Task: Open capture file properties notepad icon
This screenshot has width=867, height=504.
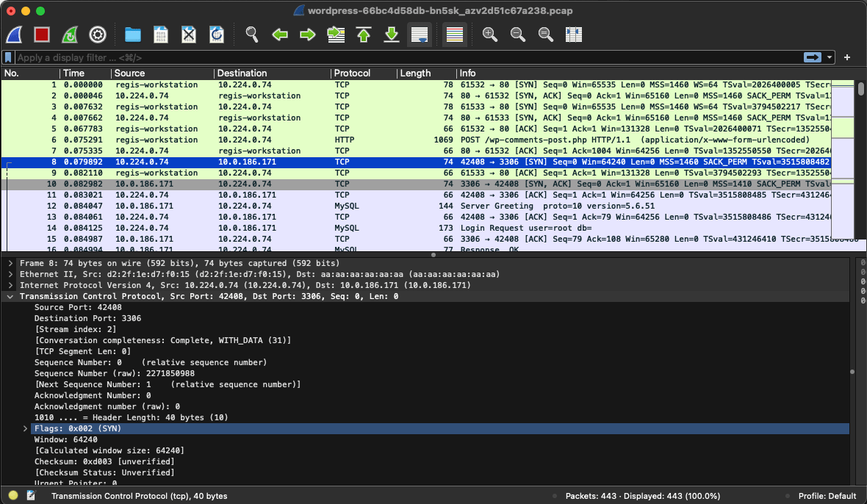Action: [x=31, y=496]
